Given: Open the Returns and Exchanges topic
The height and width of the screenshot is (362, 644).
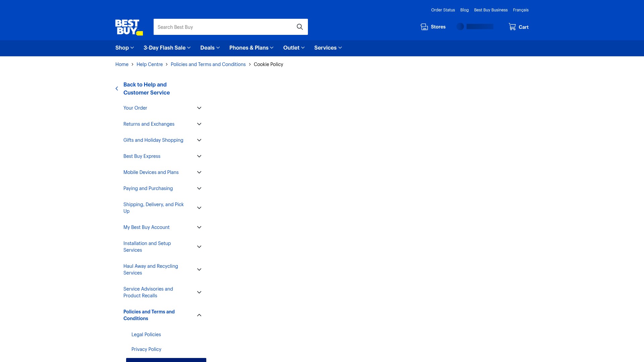Looking at the screenshot, I should 149,124.
